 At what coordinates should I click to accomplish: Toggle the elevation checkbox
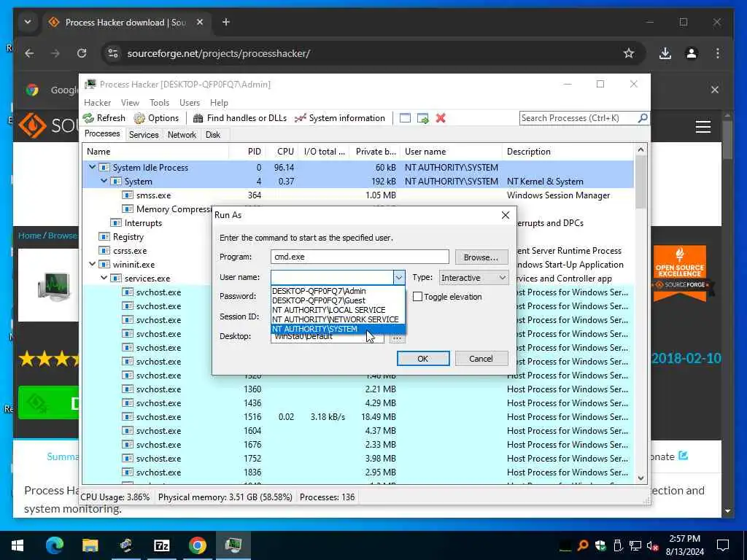click(x=417, y=297)
